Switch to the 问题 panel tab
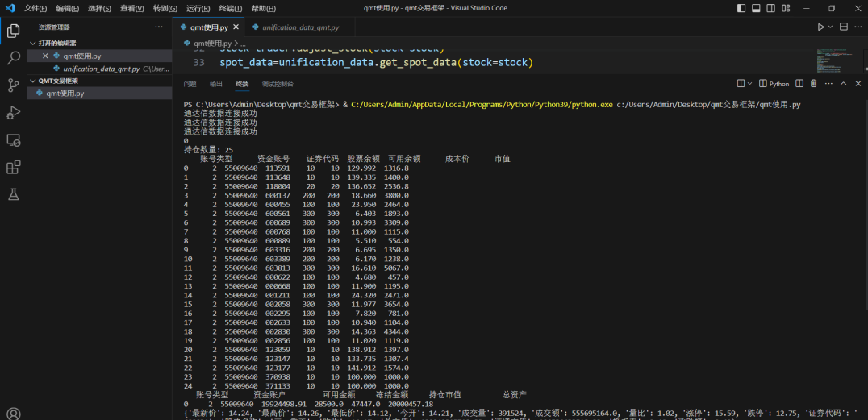 coord(190,84)
